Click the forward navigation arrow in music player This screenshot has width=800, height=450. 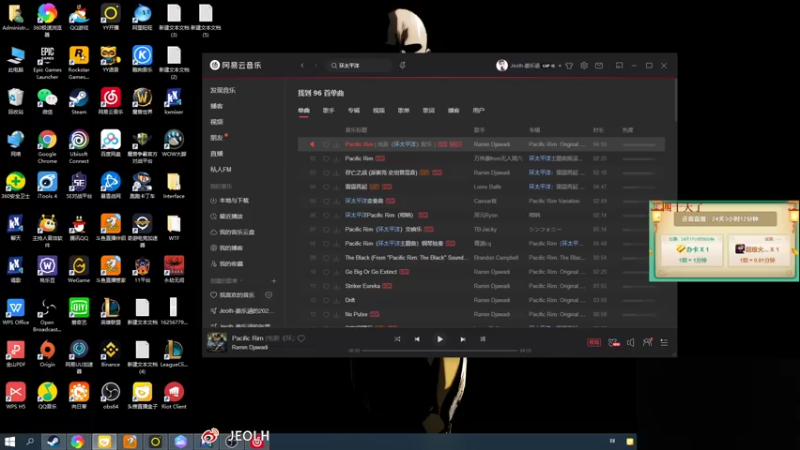[x=316, y=65]
